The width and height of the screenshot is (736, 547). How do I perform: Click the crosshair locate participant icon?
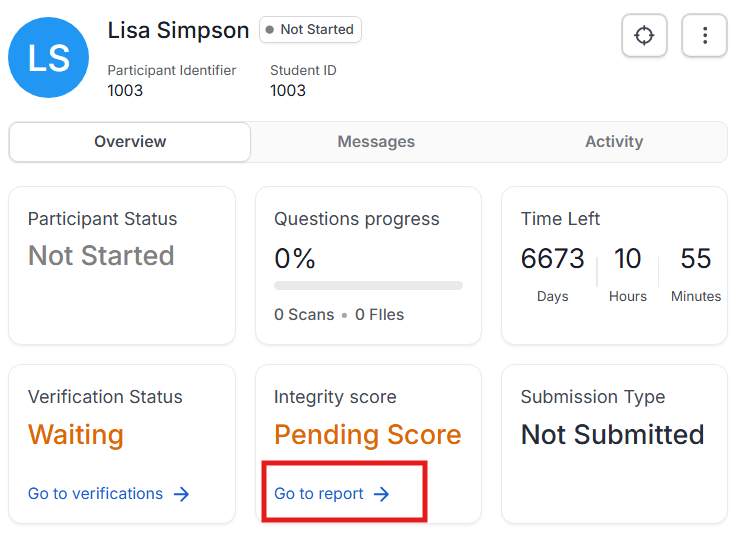[x=644, y=35]
